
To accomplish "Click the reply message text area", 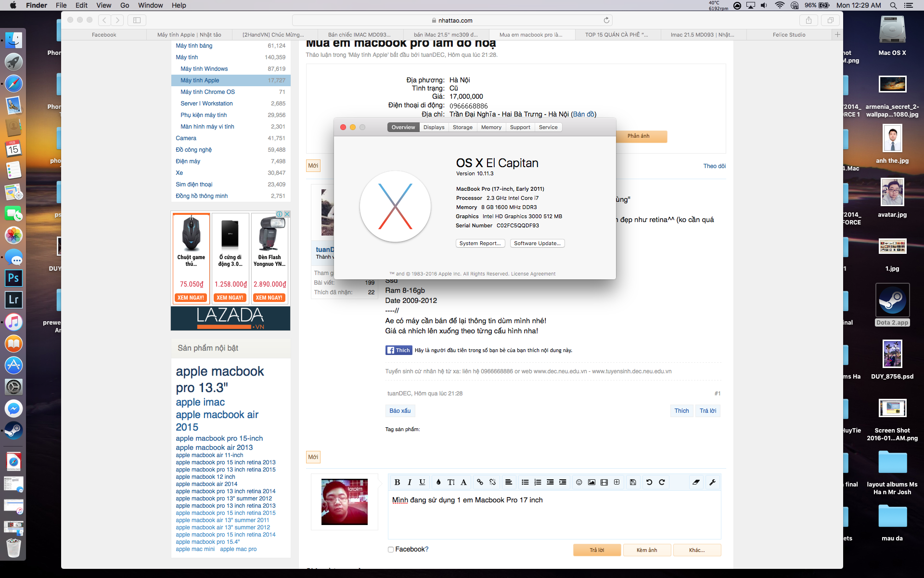I will pyautogui.click(x=553, y=518).
